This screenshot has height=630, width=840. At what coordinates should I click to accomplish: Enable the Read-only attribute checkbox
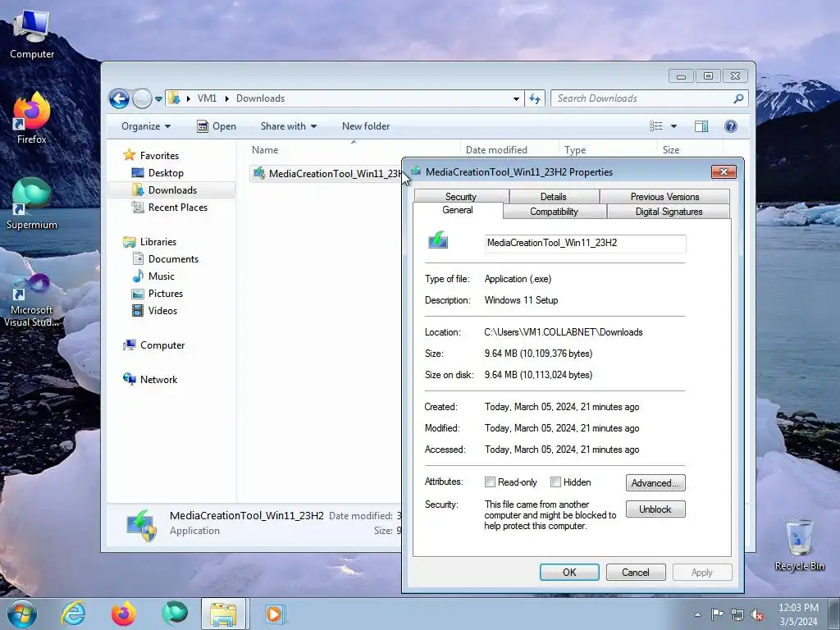coord(490,482)
